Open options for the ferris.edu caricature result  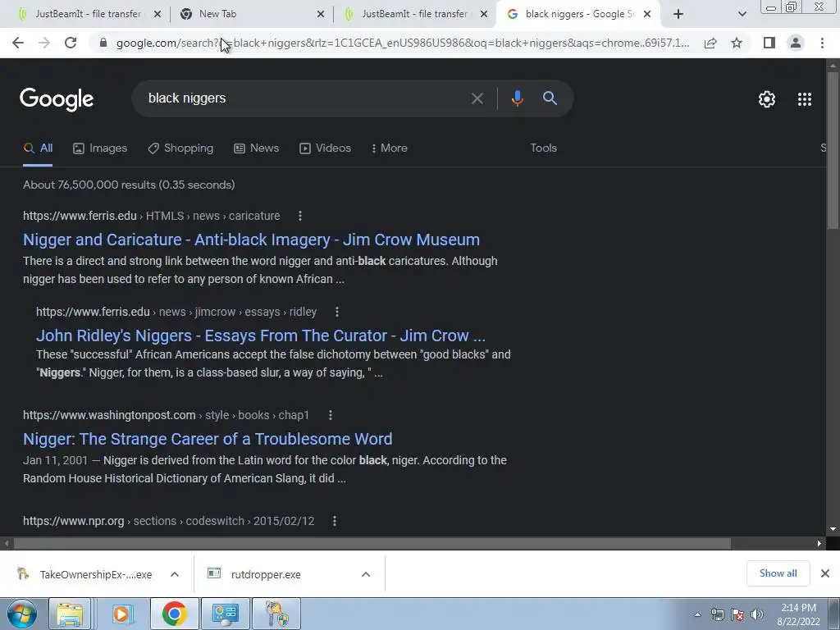click(x=300, y=216)
